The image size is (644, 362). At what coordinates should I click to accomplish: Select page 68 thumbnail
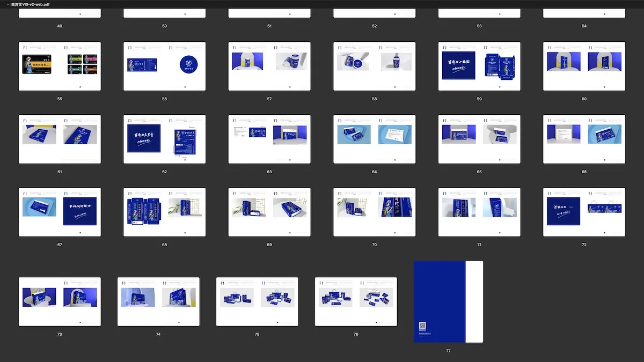[x=164, y=212]
